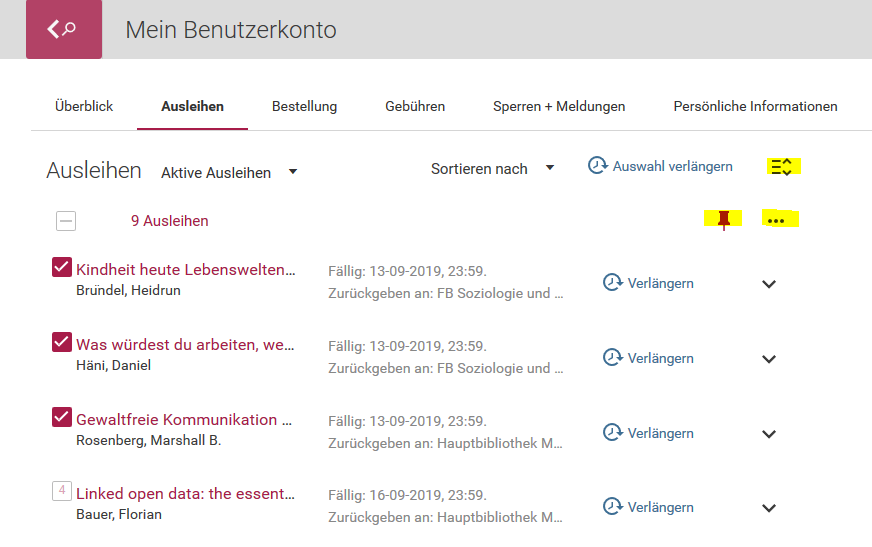
Task: Go back to search with the arrow-magnifier button
Action: point(64,29)
